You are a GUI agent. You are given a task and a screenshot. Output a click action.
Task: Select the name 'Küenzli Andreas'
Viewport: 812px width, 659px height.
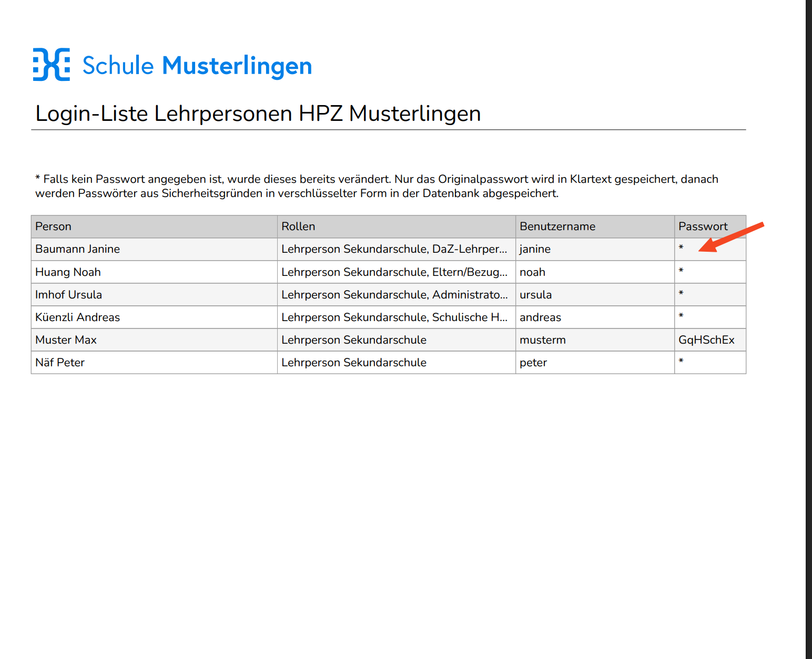pos(77,317)
